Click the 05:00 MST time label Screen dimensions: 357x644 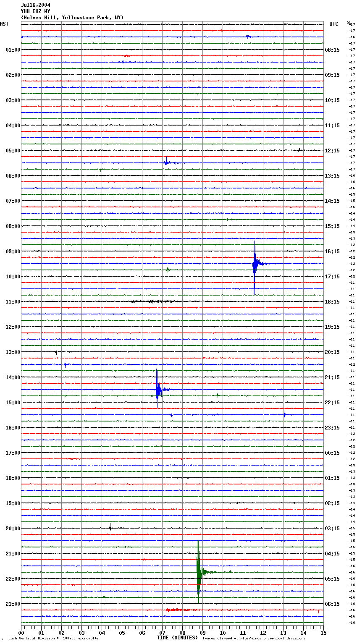[13, 151]
